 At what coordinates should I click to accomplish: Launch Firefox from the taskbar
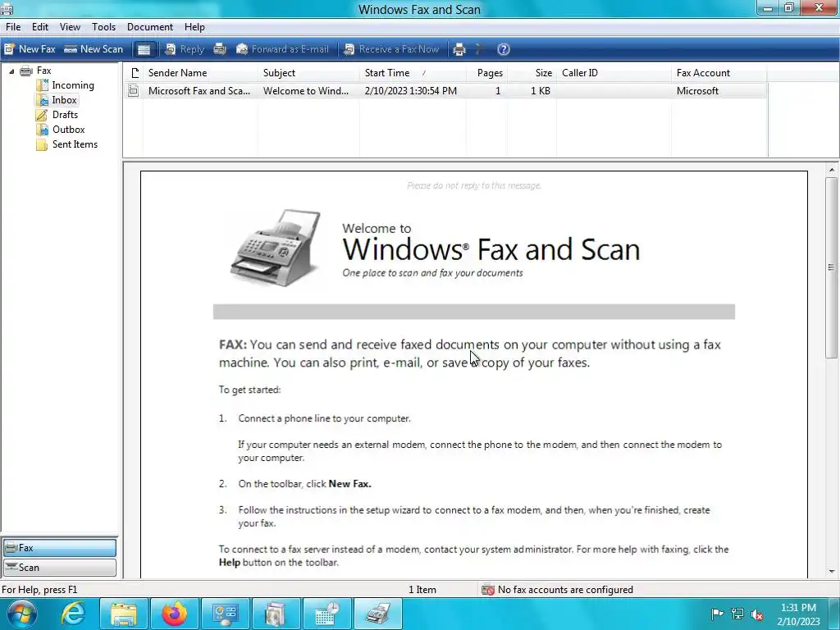tap(175, 614)
